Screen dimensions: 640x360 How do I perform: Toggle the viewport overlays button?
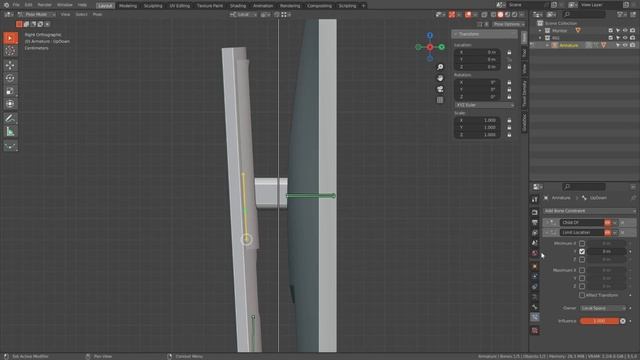[468, 14]
